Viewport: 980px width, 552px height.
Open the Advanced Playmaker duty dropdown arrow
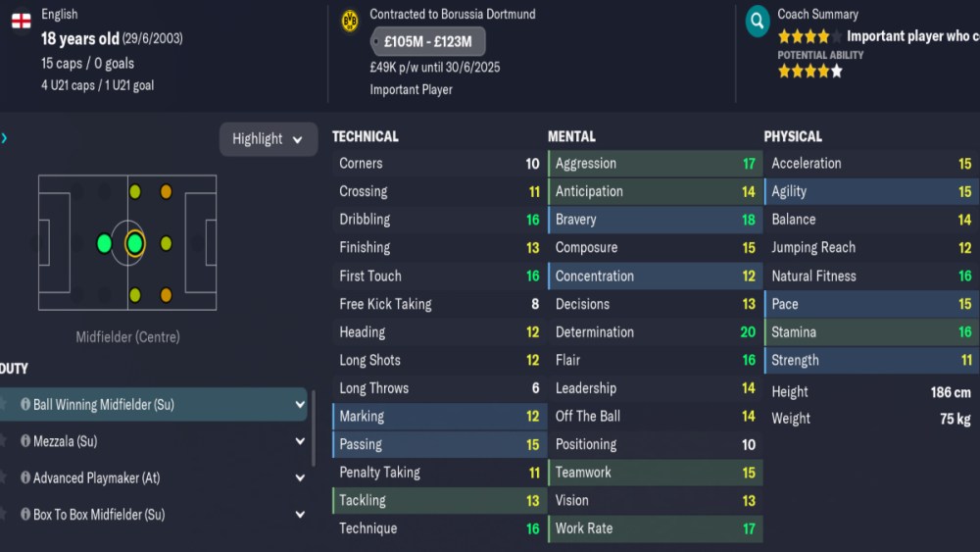click(x=299, y=478)
